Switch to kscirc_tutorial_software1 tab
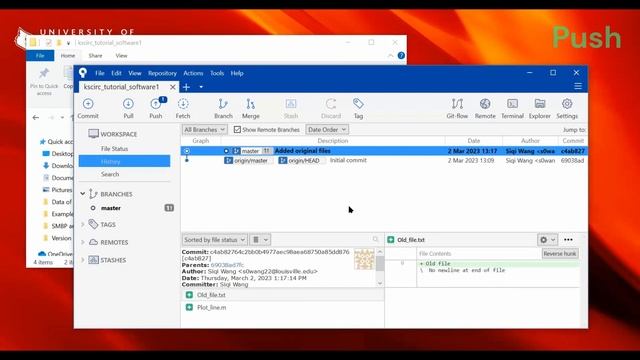Screen dimensions: 640x360 click(121, 87)
